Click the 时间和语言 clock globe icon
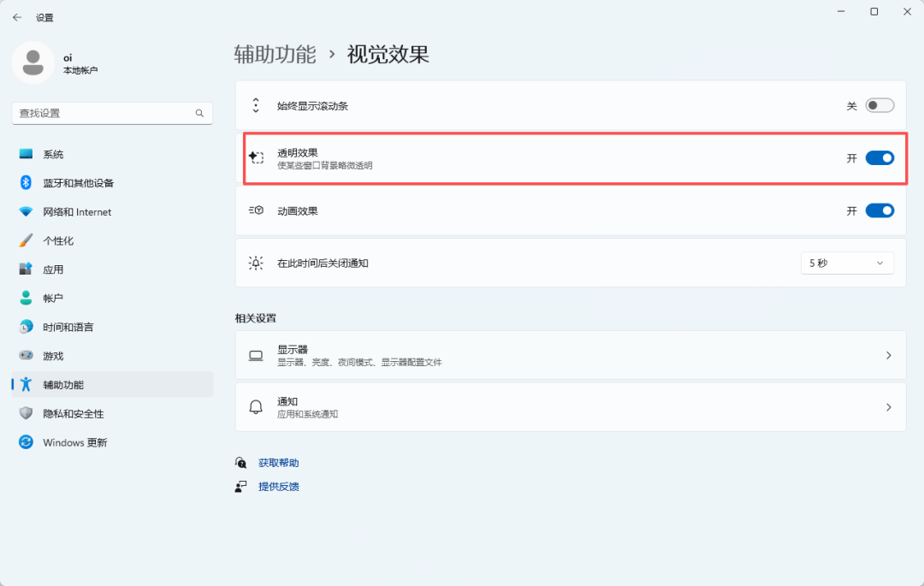 (x=26, y=327)
